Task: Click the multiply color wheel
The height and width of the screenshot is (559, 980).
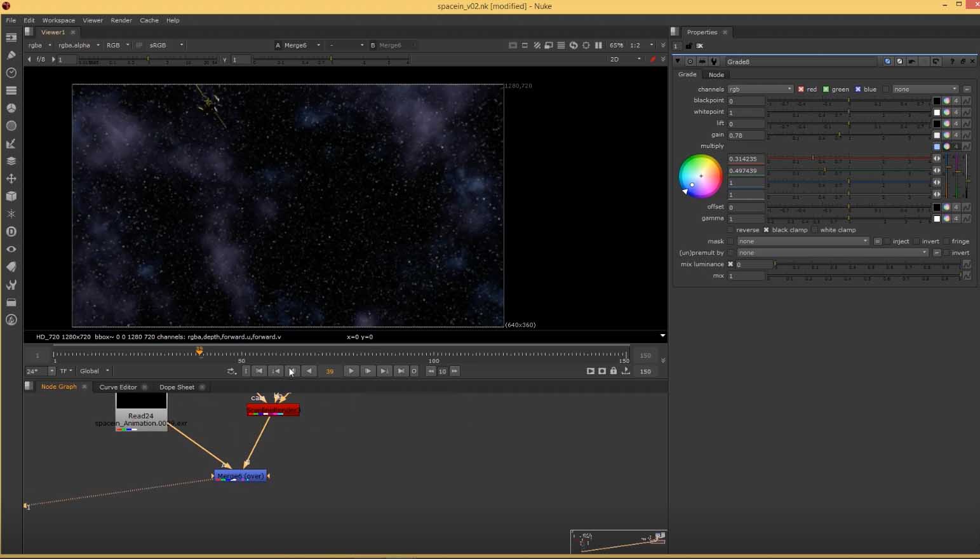Action: 701,177
